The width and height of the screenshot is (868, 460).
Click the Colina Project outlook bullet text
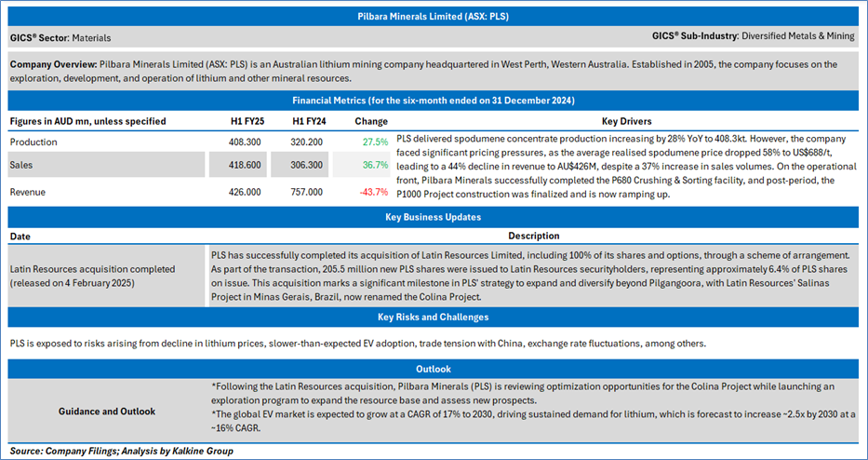tap(523, 392)
